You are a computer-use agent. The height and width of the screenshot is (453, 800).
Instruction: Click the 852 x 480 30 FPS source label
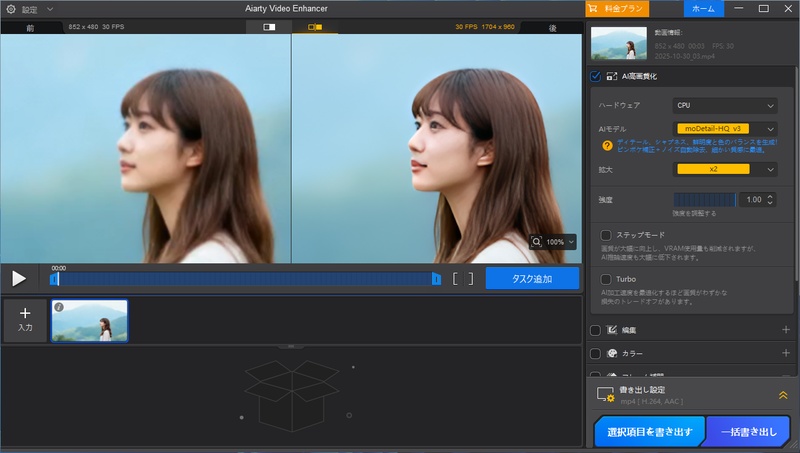pos(96,27)
